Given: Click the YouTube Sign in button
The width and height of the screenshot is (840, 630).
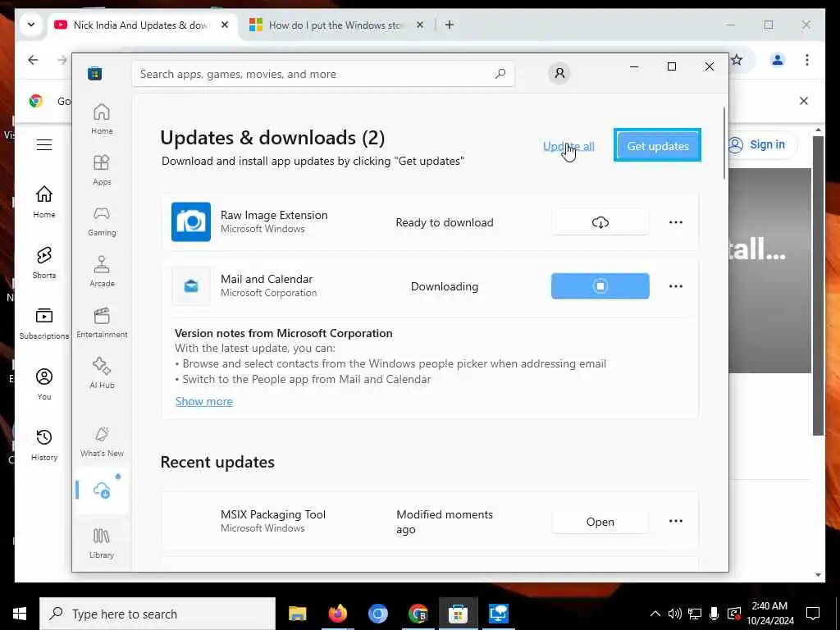Looking at the screenshot, I should coord(762,144).
